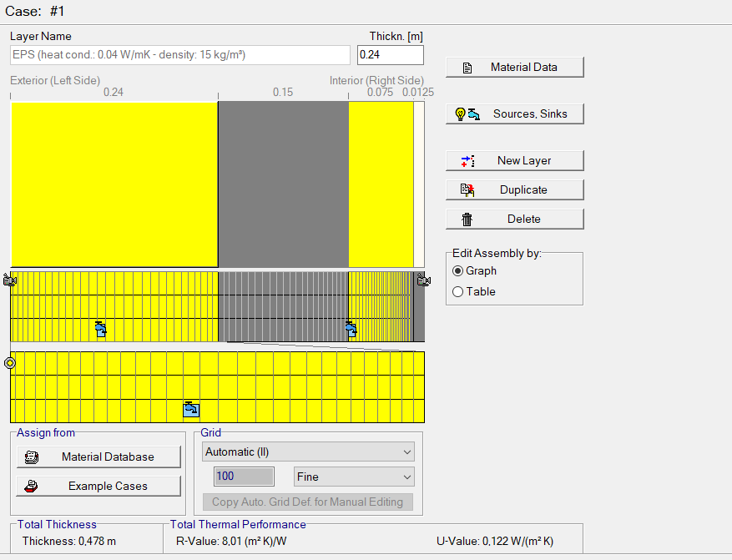Click the camera monitor icon at the interior right edge
Image resolution: width=732 pixels, height=560 pixels.
(423, 280)
